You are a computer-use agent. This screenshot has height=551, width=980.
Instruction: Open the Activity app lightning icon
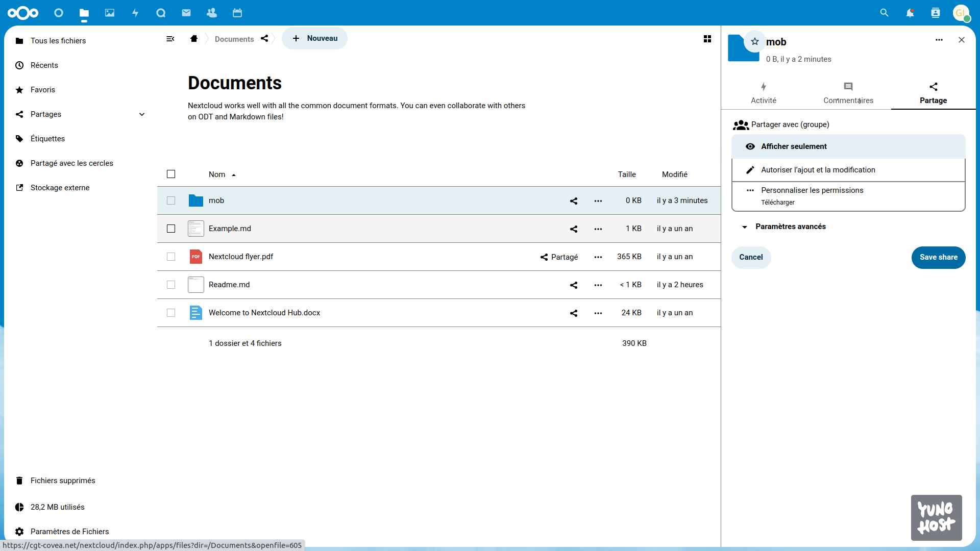coord(135,13)
